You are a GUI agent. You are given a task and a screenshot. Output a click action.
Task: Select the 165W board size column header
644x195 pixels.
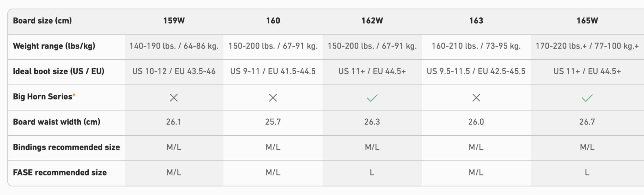[587, 21]
